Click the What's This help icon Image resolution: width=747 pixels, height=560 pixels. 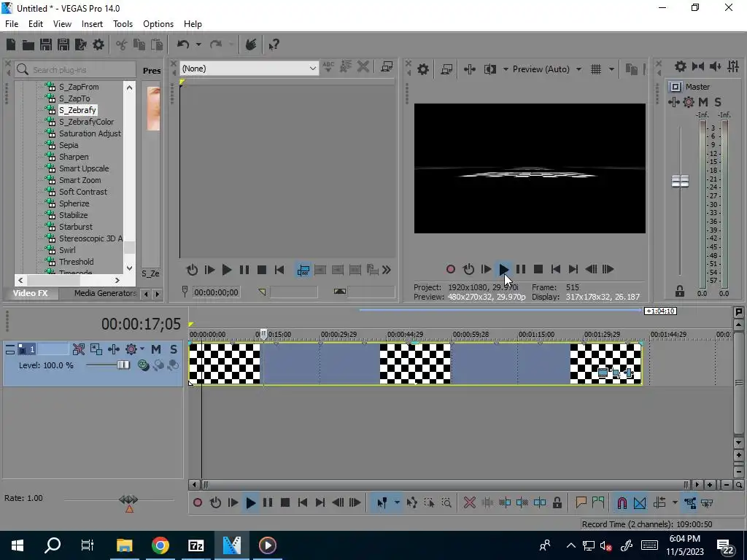click(x=274, y=45)
